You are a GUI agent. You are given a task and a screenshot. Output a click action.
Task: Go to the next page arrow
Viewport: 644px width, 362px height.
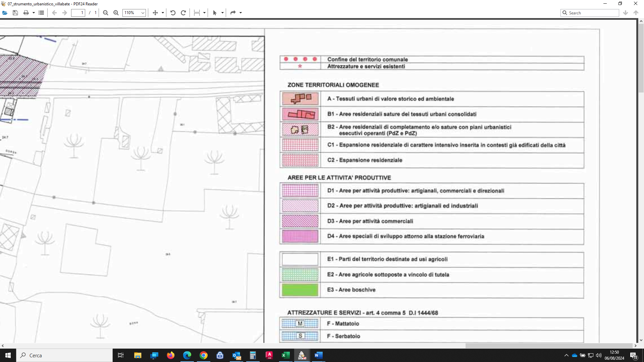[x=65, y=13]
